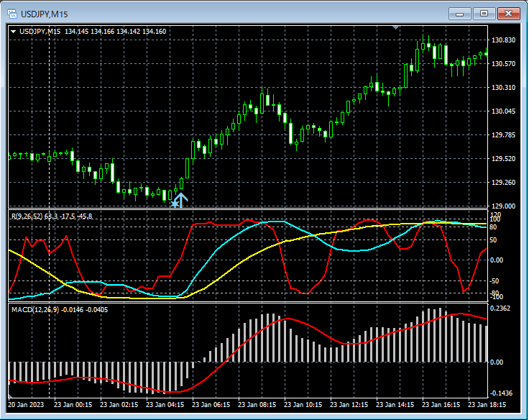Click the 129.785 price level label
Viewport: 529px width, 420px height.
tap(503, 134)
